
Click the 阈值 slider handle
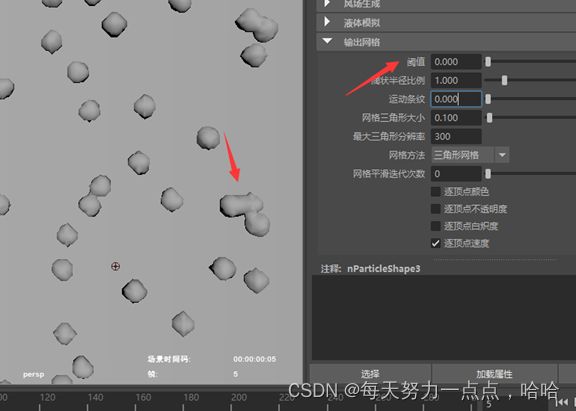point(488,62)
